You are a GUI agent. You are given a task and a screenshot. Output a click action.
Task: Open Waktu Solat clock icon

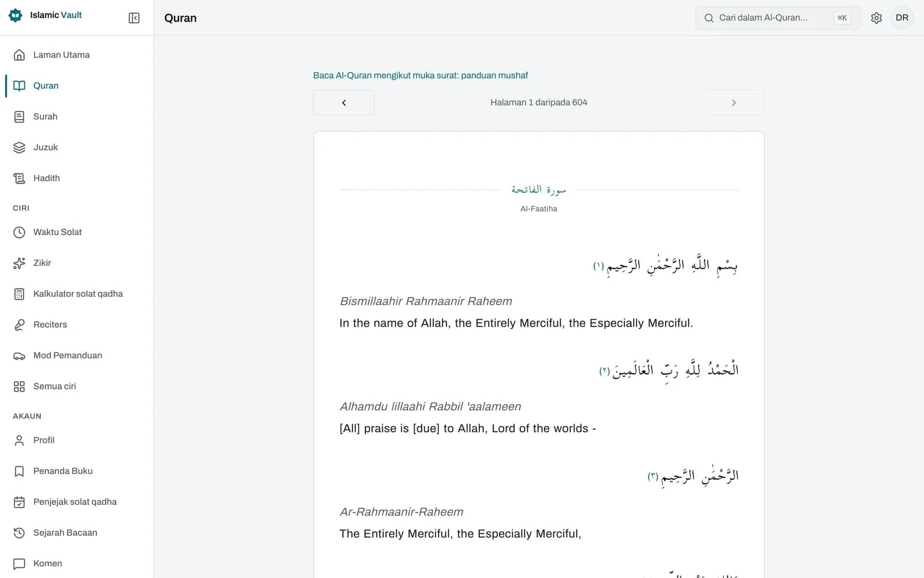click(x=19, y=232)
